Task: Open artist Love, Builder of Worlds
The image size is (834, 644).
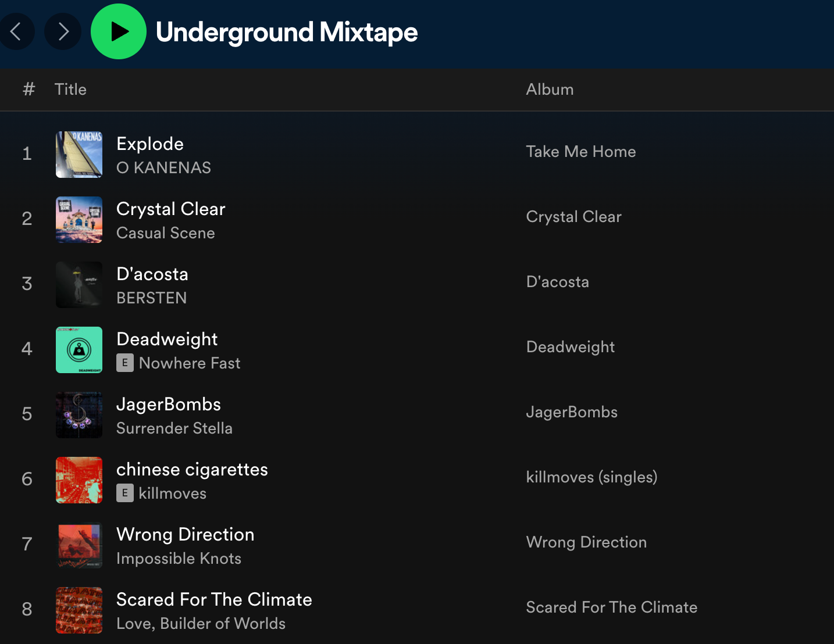Action: 201,624
